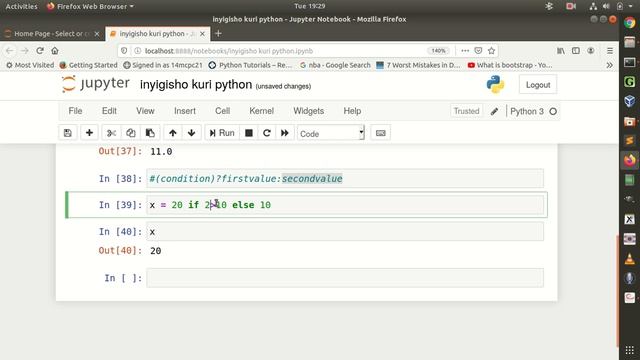Click the Trusted notebook indicator
Screen dimensions: 640x360
(x=466, y=111)
